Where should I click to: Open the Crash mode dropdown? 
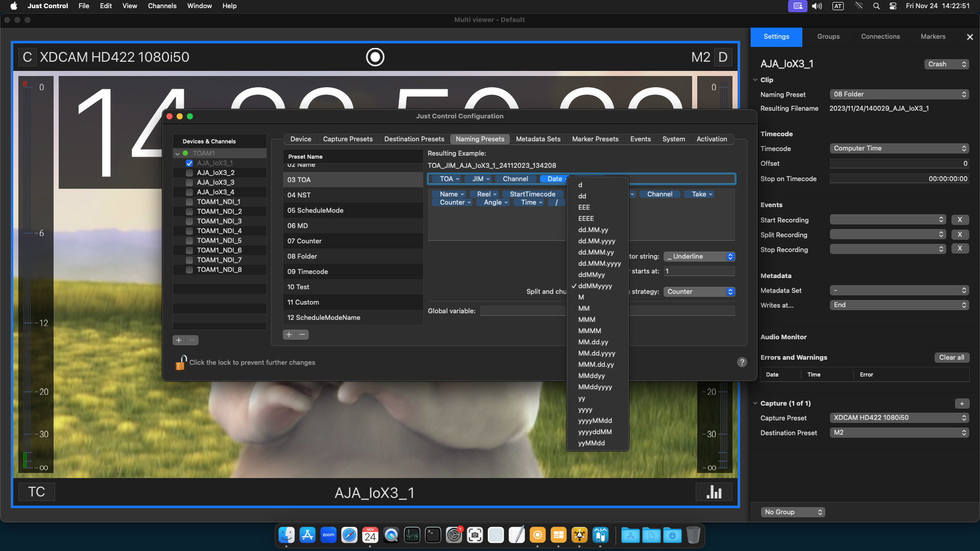tap(946, 64)
